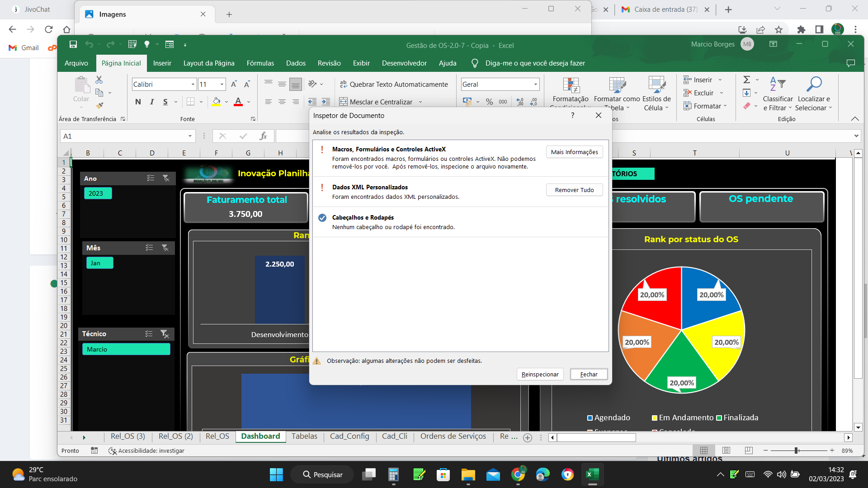Screen dimensions: 868x488
Task: Click the Decrease font size icon
Action: [247, 84]
